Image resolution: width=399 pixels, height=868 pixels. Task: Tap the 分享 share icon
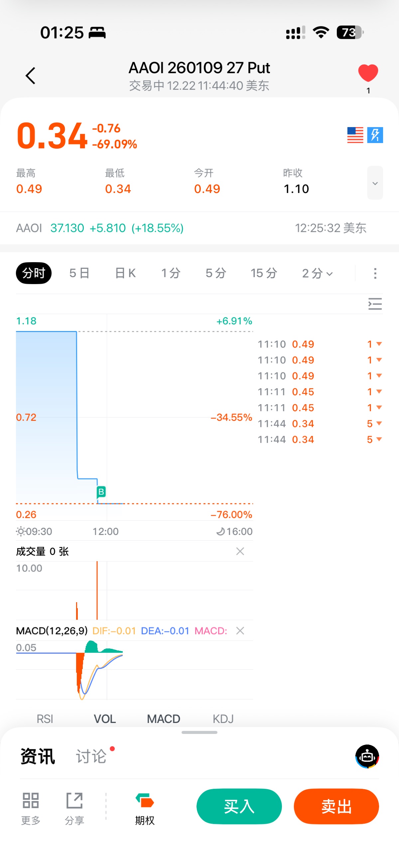pos(74,806)
